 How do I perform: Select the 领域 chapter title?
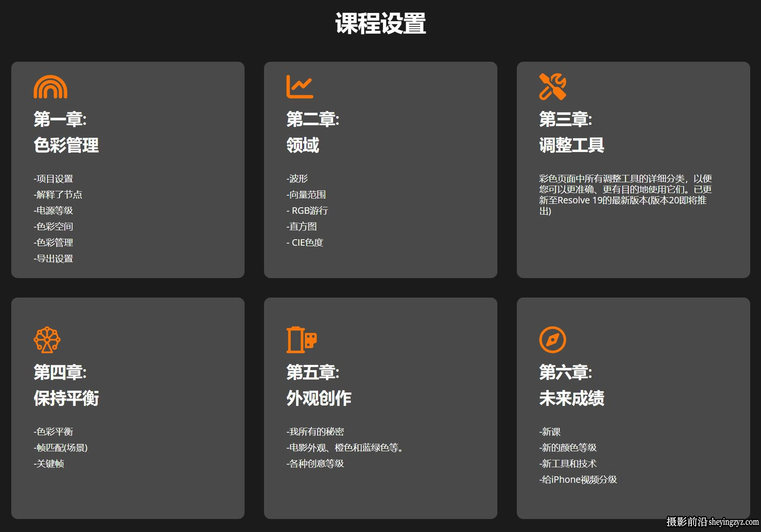tap(303, 145)
